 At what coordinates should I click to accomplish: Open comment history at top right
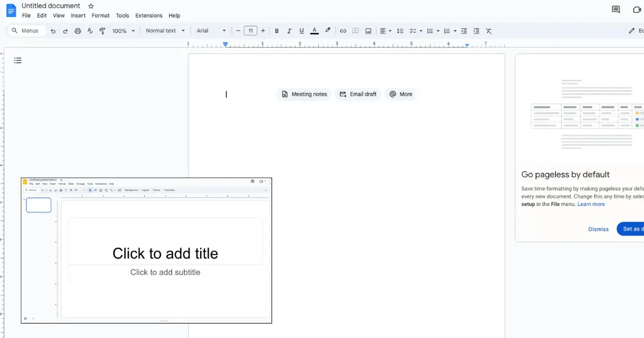click(x=616, y=10)
